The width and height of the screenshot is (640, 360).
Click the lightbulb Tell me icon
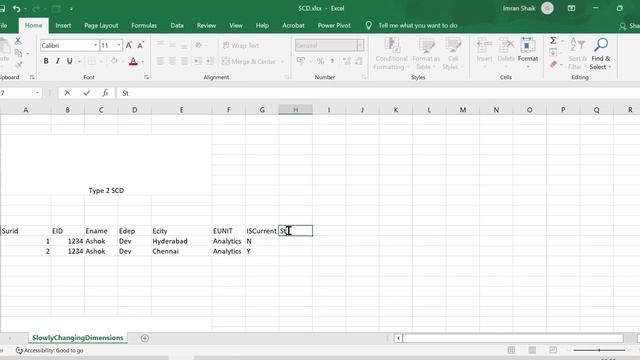369,25
